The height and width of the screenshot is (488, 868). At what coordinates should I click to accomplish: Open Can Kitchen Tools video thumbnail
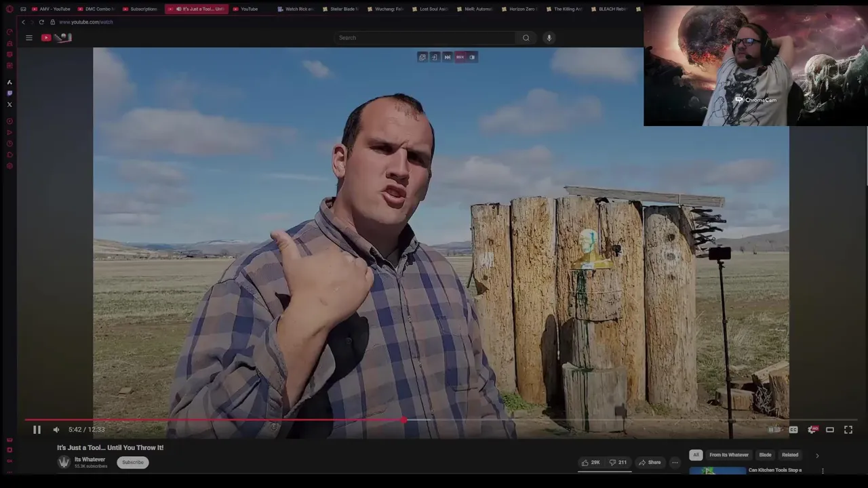tap(717, 471)
